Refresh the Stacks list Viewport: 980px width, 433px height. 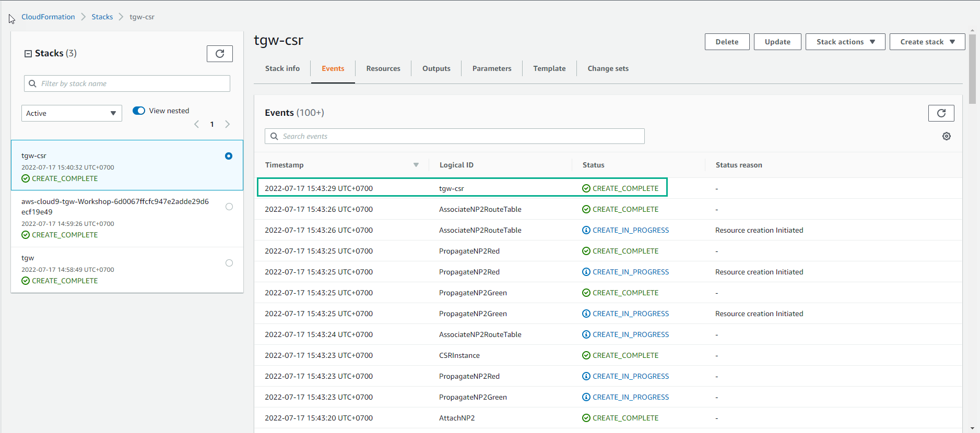click(x=220, y=54)
